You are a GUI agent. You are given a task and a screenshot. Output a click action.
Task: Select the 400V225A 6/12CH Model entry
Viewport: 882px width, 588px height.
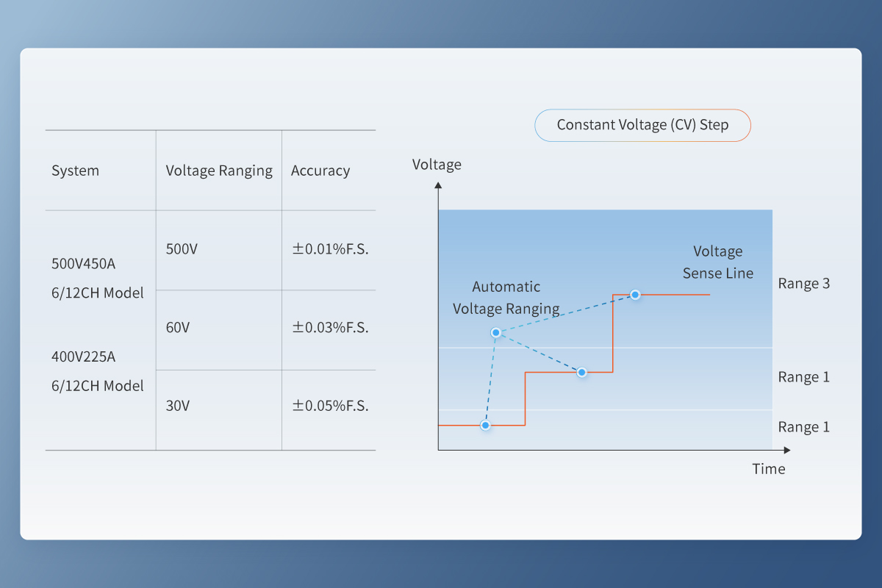coord(97,371)
